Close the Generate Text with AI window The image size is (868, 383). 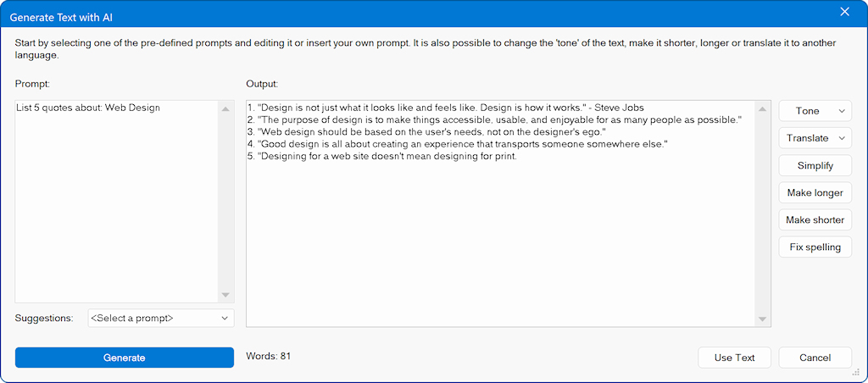(845, 12)
